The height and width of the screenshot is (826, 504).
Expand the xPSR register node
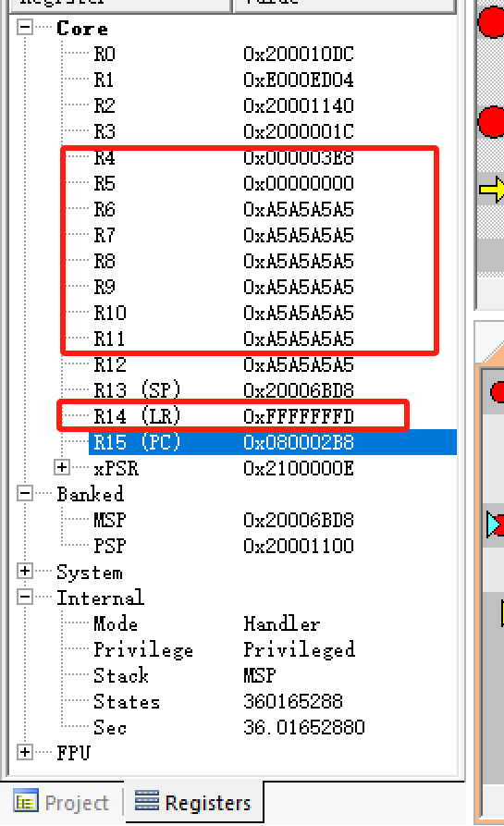pyautogui.click(x=62, y=467)
